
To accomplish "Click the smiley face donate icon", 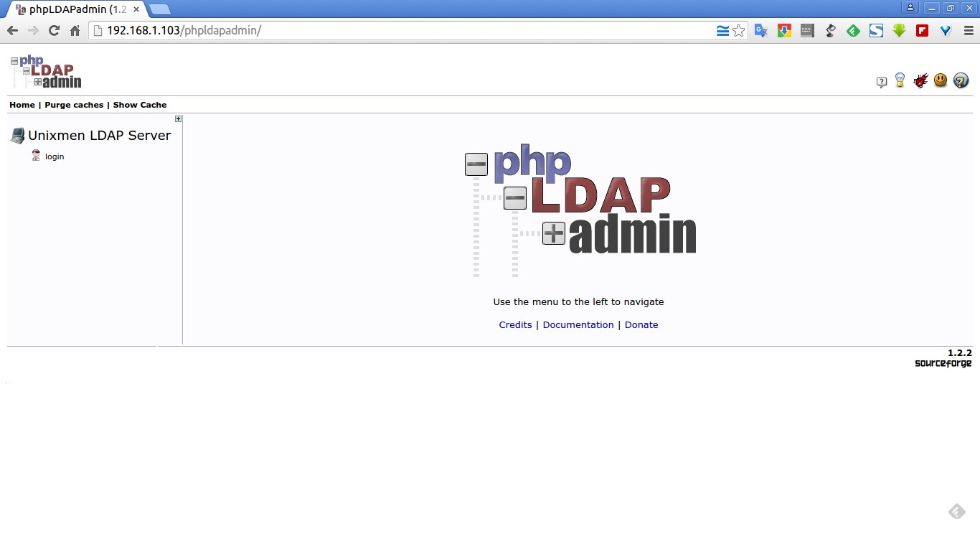I will click(x=941, y=80).
